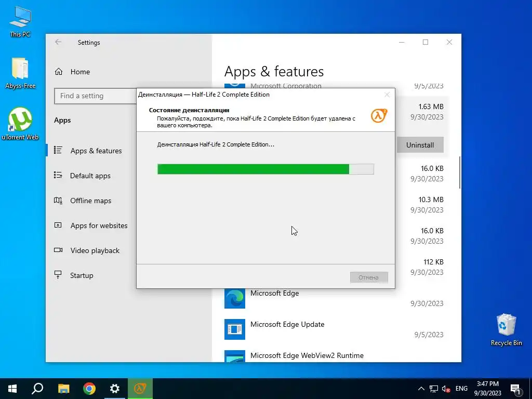The width and height of the screenshot is (532, 399).
Task: Switch to Half-Life 2 uninstaller taskbar icon
Action: [140, 389]
